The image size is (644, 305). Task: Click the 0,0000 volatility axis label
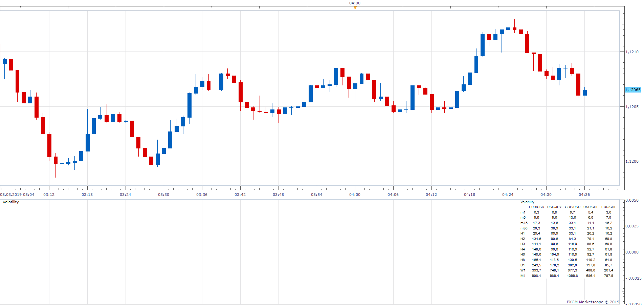point(632,252)
